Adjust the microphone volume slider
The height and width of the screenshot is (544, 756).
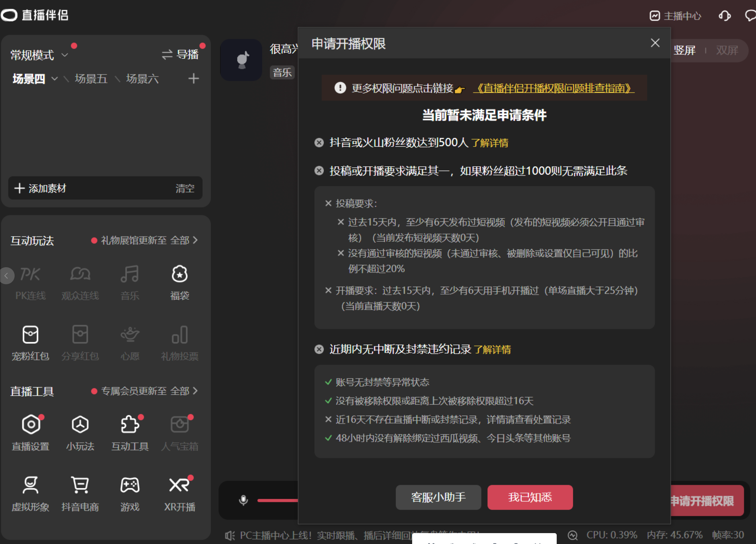[x=278, y=500]
